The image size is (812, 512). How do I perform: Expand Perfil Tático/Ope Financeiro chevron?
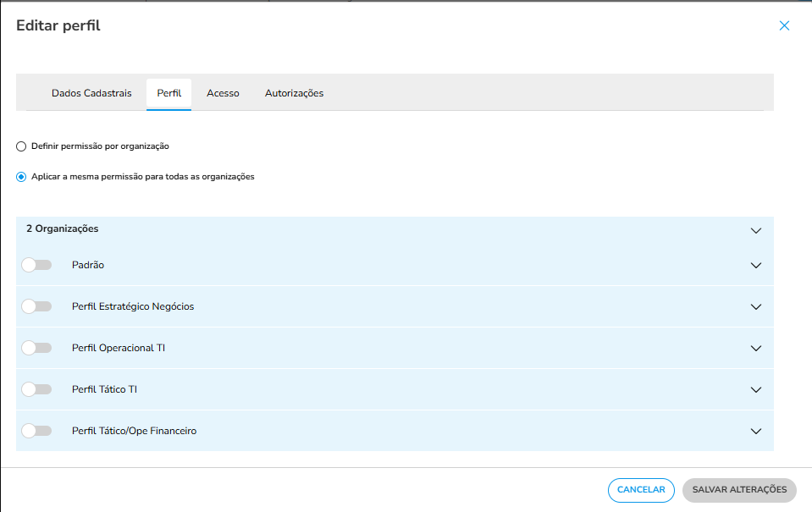click(x=755, y=432)
